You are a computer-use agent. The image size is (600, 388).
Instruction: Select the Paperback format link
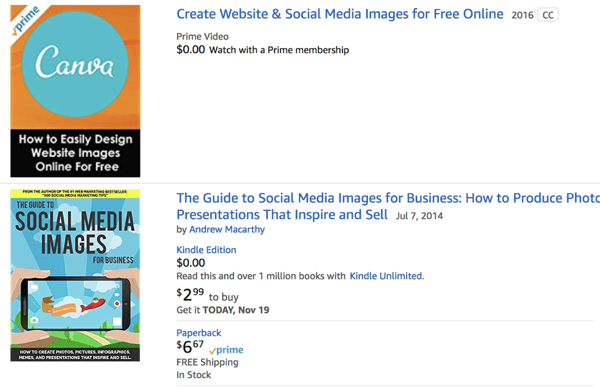(x=199, y=333)
